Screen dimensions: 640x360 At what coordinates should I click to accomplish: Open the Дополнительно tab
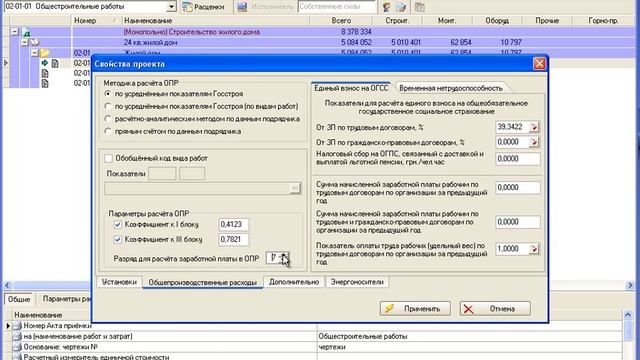[x=294, y=282]
